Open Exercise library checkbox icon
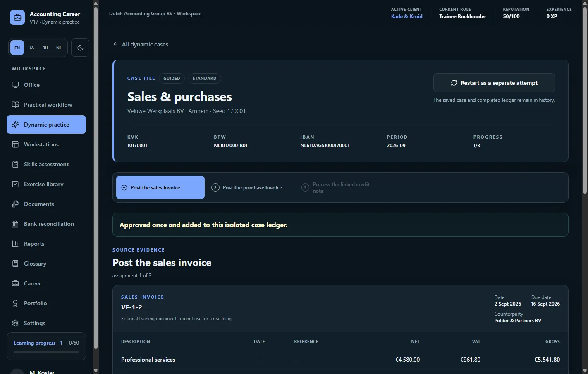 pos(15,184)
